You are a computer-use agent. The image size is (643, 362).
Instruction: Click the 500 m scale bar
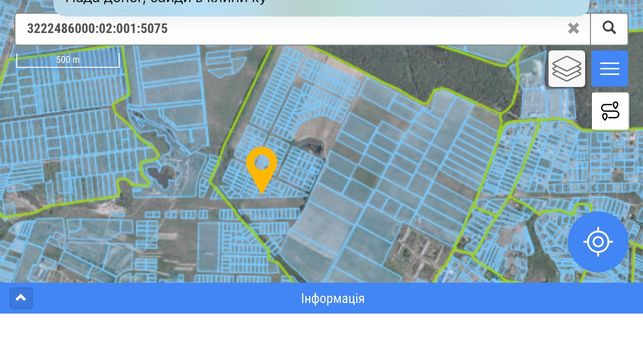click(68, 60)
